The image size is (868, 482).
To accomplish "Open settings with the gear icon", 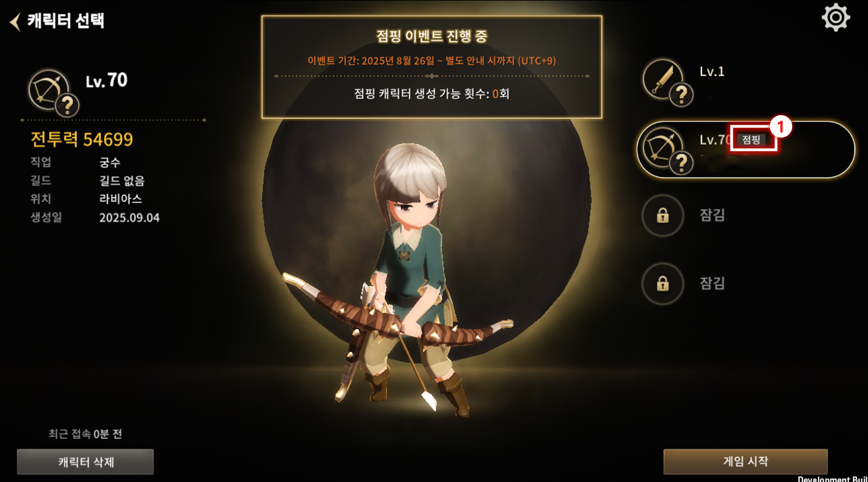I will (836, 18).
